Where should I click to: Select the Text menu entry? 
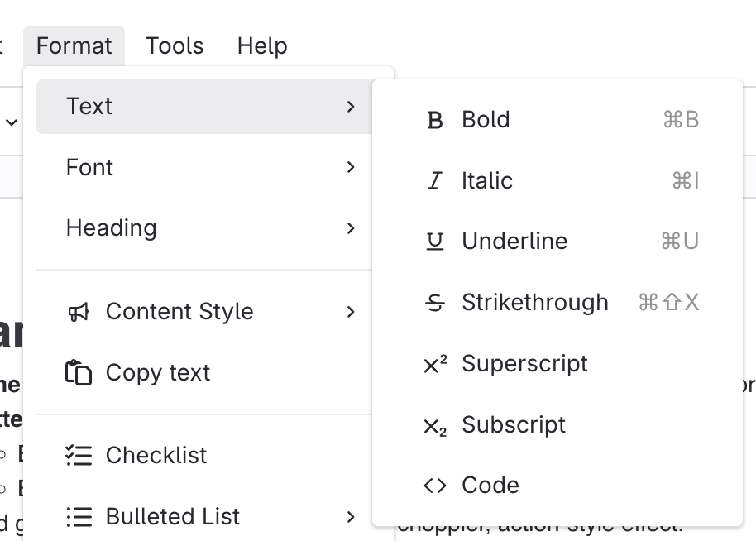(x=89, y=107)
